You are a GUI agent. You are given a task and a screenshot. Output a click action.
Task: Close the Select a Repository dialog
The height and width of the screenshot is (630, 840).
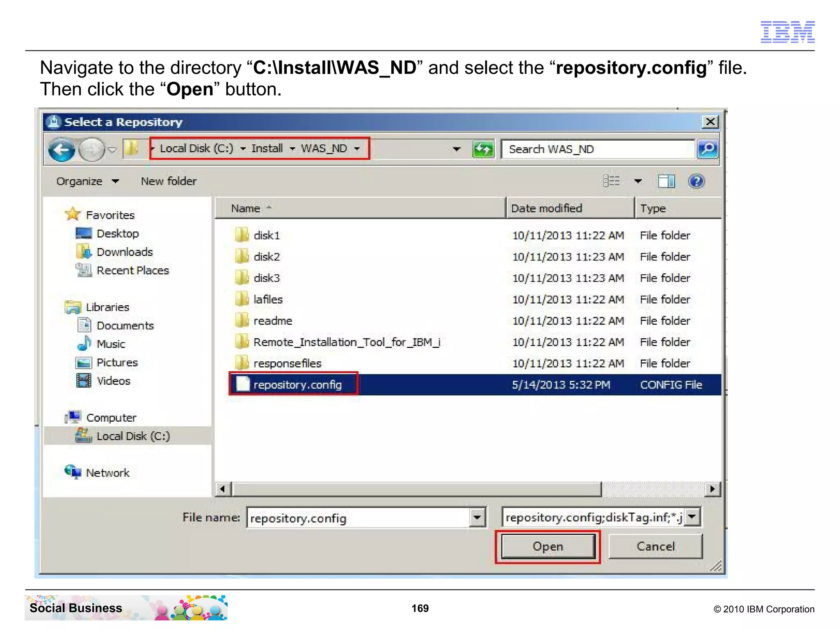tap(710, 122)
